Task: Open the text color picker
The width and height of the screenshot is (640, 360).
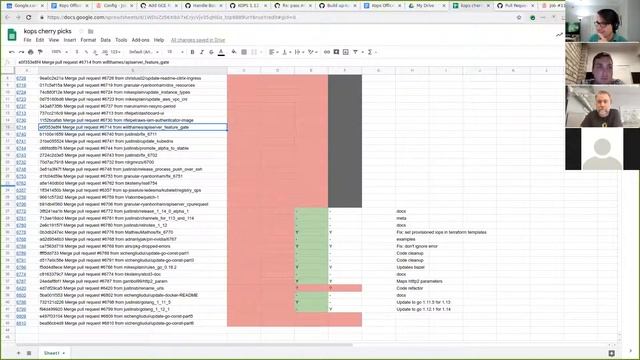Action: pos(221,52)
